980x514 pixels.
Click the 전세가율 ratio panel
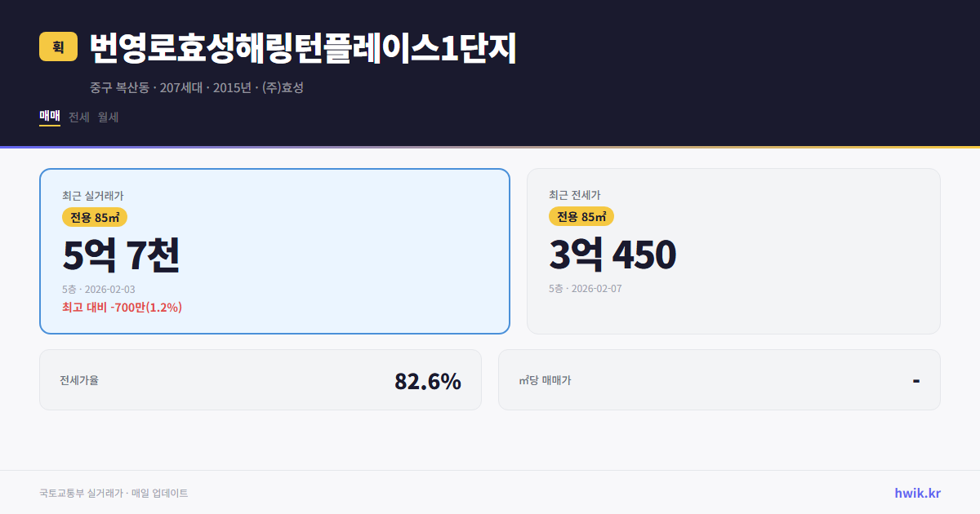click(261, 379)
